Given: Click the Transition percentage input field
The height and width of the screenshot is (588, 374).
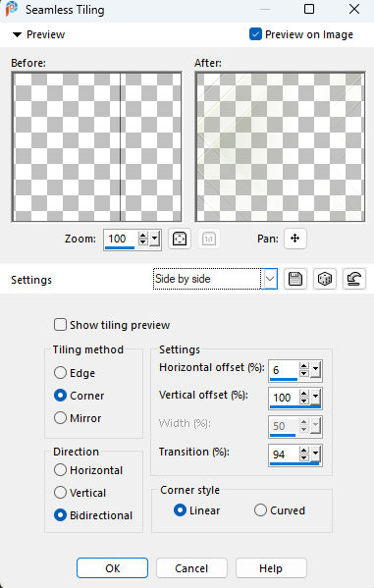Looking at the screenshot, I should (x=284, y=454).
